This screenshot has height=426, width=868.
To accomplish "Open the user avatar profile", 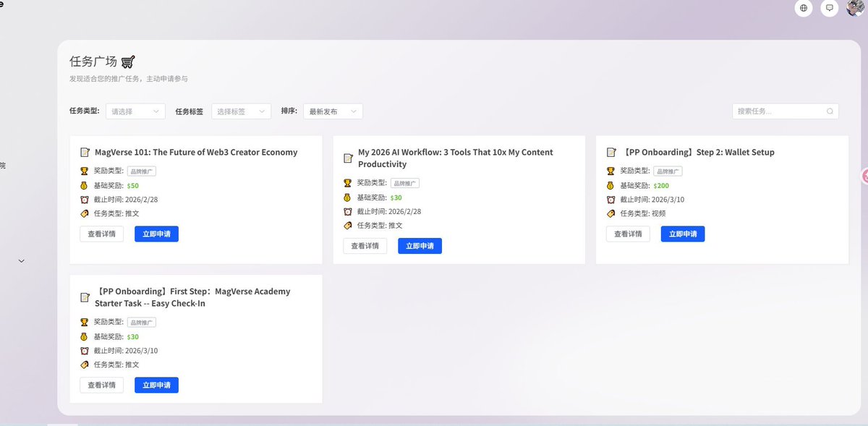I will pyautogui.click(x=857, y=7).
